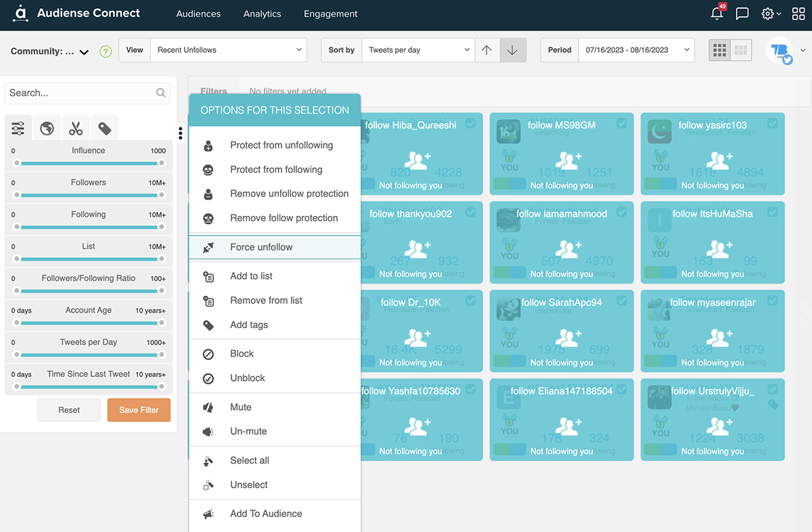Screen dimensions: 812x532
Task: Click the Yashfa10785630 user card
Action: 421,420
